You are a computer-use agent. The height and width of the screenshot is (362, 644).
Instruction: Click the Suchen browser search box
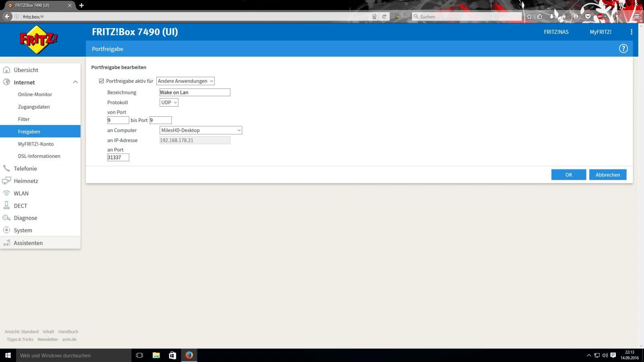click(x=467, y=16)
